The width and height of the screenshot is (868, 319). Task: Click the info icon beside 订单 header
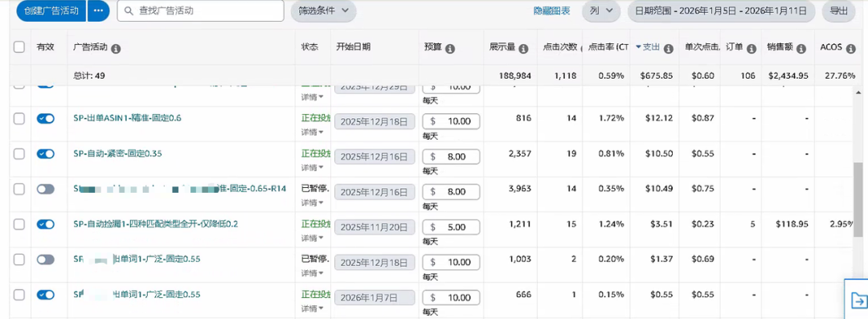[x=751, y=49]
